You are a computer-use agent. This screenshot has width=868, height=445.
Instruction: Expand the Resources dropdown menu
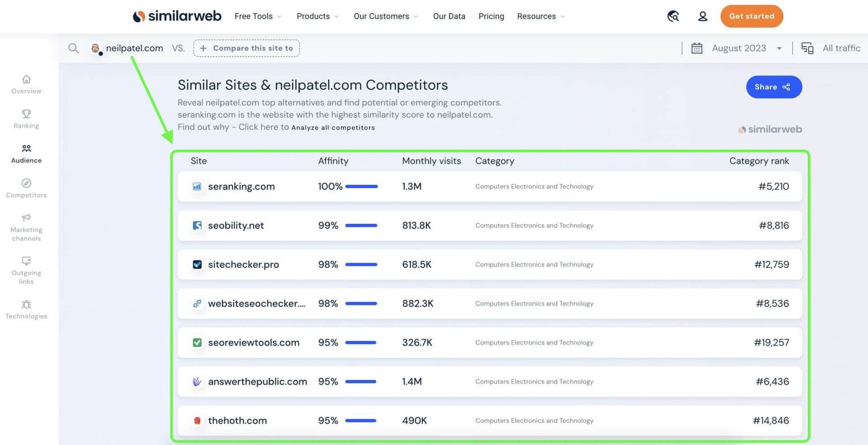(541, 16)
